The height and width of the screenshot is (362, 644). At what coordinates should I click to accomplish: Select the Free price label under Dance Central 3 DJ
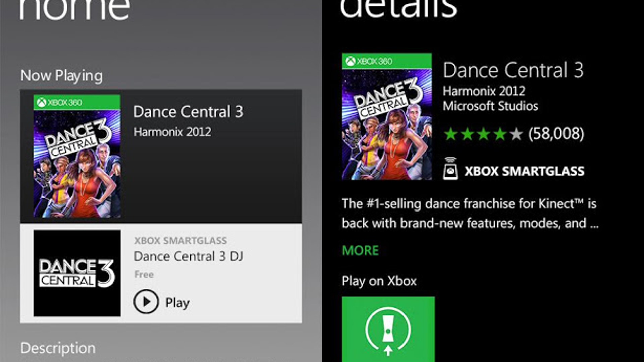pos(143,274)
